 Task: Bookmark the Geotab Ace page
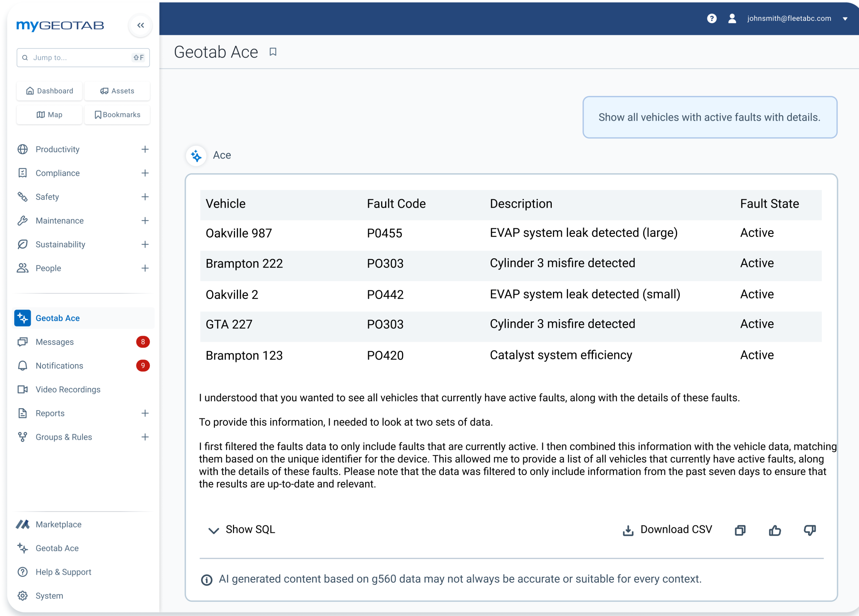click(273, 52)
